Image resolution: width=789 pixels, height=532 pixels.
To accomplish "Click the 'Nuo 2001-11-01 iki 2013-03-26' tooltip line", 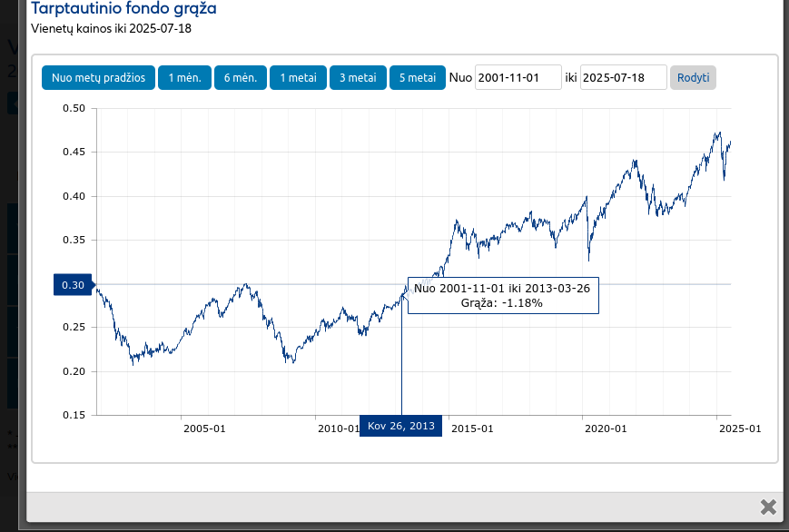I will pos(502,289).
